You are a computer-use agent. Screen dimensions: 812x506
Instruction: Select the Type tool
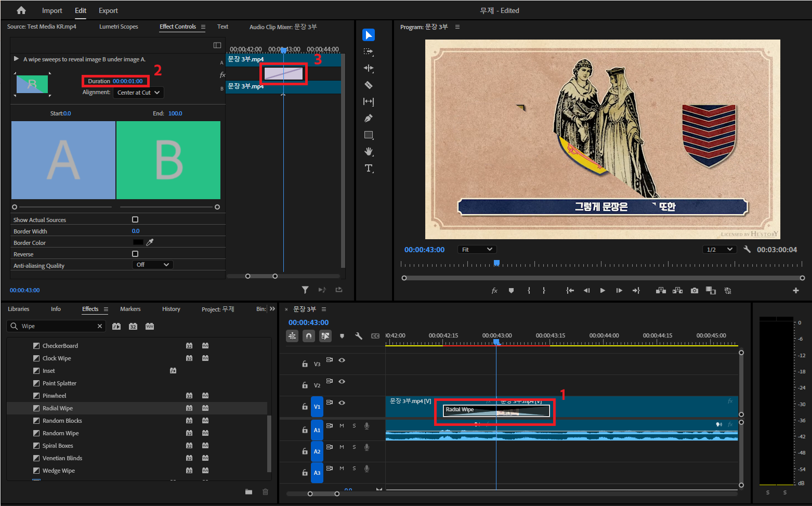[x=369, y=168]
